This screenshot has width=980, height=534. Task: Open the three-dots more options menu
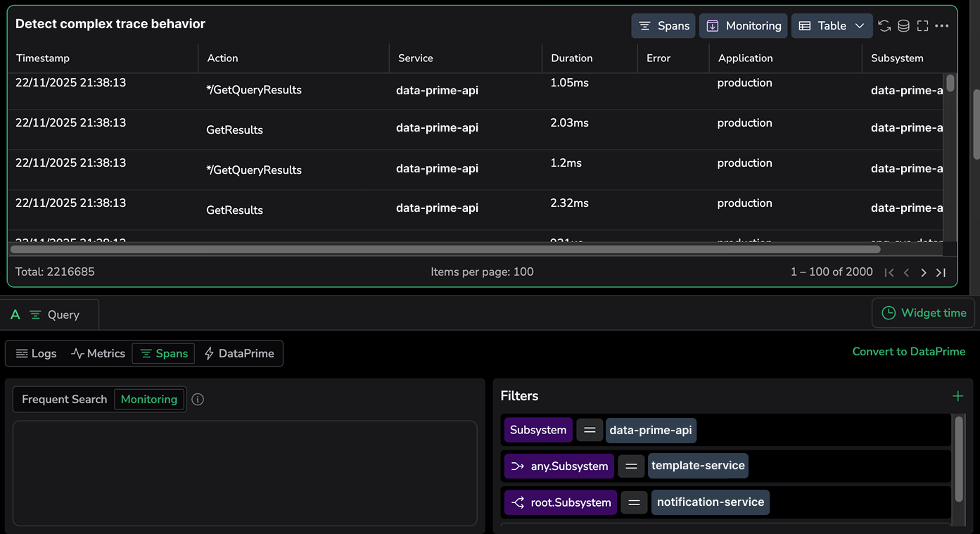942,26
